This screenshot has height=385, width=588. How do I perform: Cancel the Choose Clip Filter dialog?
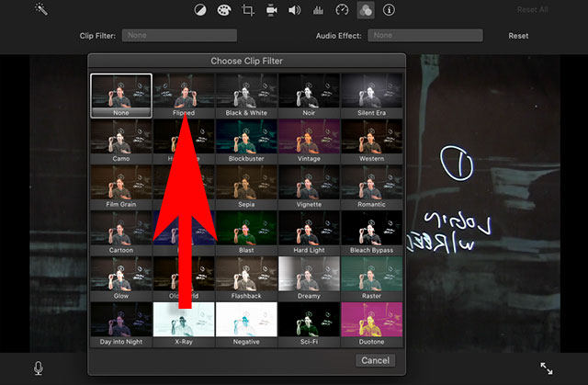(x=375, y=360)
